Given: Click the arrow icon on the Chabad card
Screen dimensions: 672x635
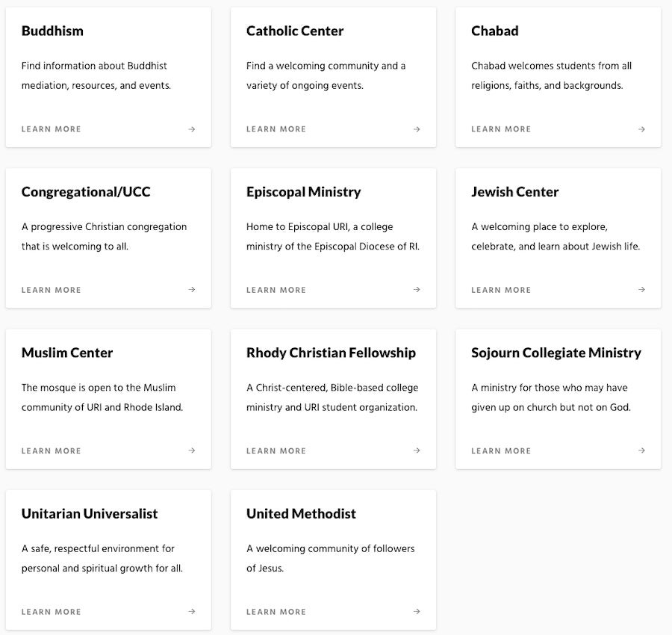Looking at the screenshot, I should (641, 129).
